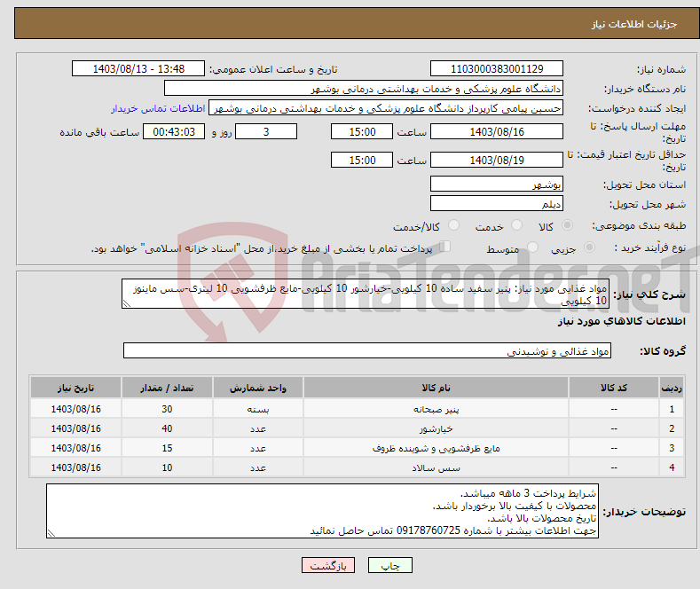The width and height of the screenshot is (700, 589).
Task: Click the remaining time field 00:43:03
Action: pyautogui.click(x=174, y=131)
